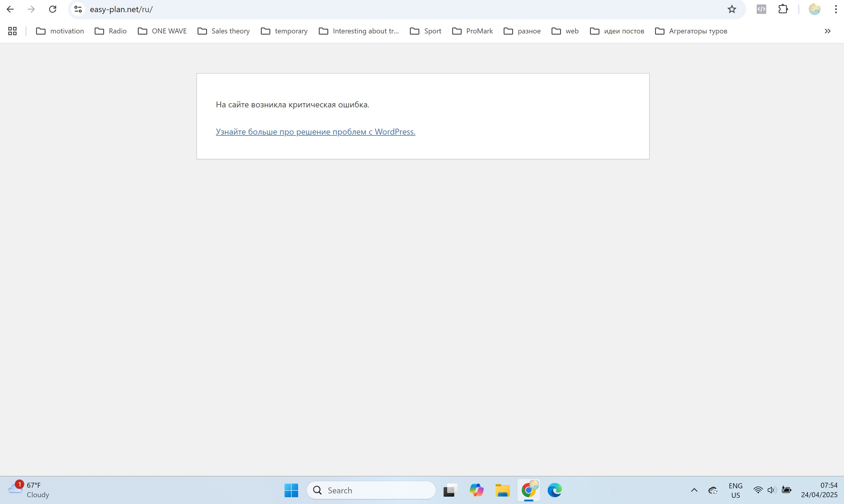Open the weather widget showing 67°F Cloudy
The height and width of the screenshot is (504, 844).
click(29, 490)
